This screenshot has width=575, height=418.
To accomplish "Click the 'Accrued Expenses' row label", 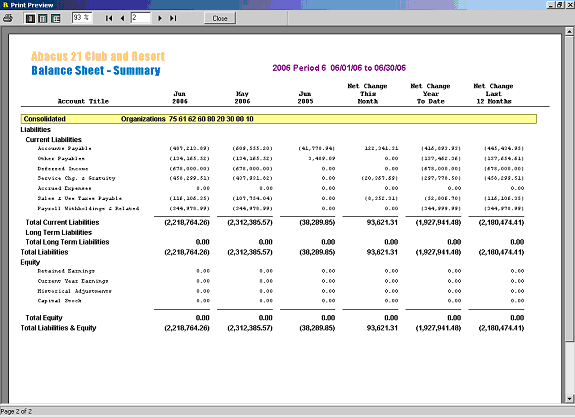I will pos(64,188).
